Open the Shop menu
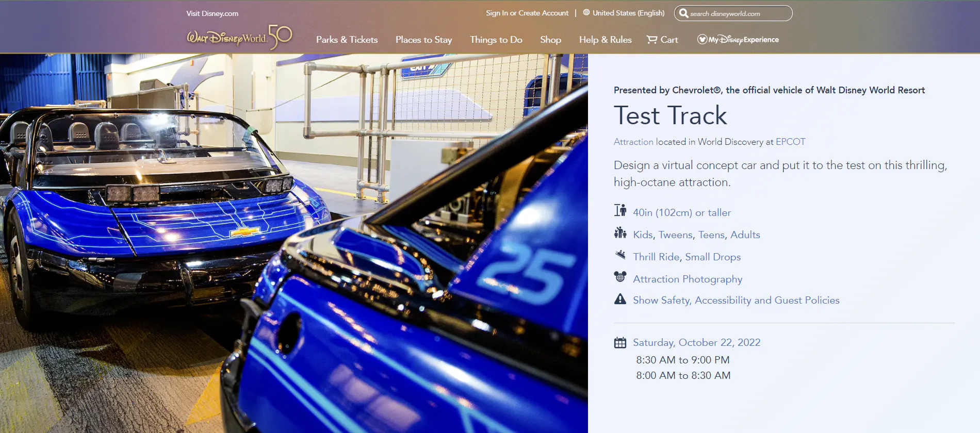 pyautogui.click(x=550, y=40)
